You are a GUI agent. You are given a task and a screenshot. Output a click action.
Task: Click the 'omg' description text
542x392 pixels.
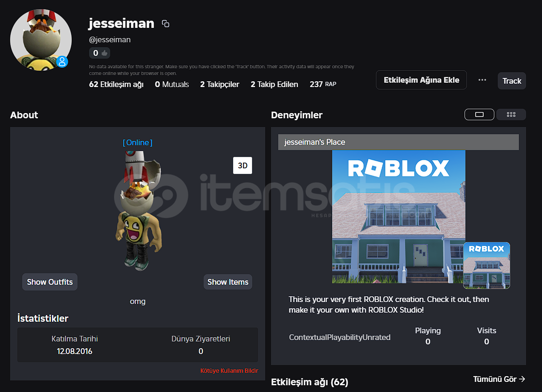pos(138,301)
